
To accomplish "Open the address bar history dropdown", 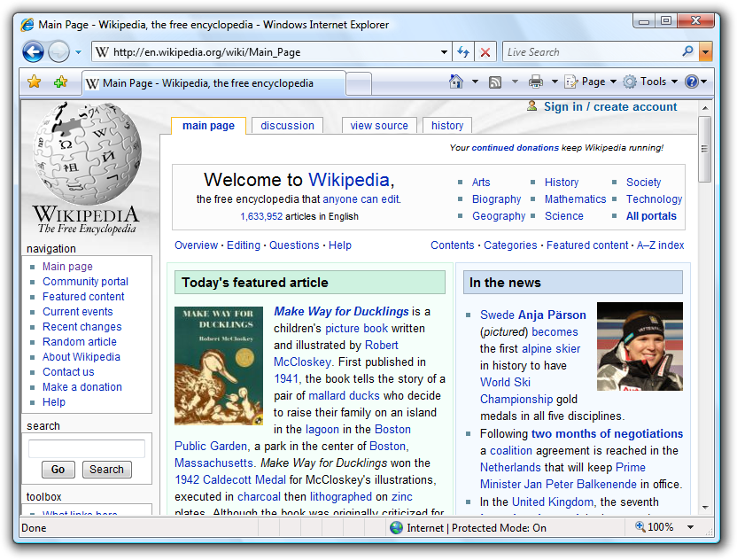I will click(444, 52).
